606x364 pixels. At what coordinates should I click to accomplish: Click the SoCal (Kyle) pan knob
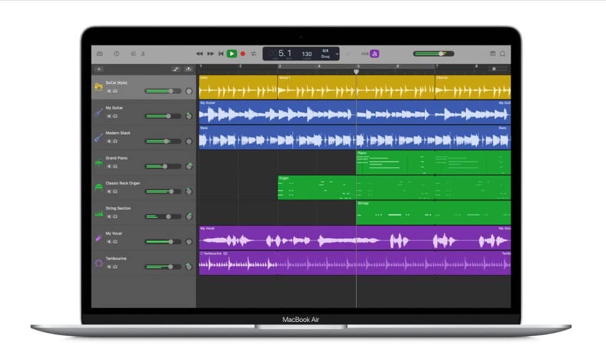189,91
